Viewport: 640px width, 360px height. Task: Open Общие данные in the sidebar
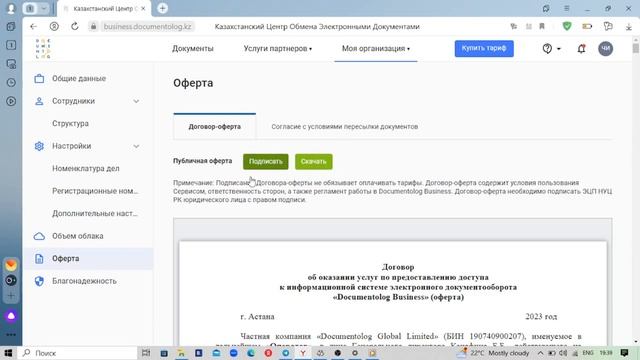pyautogui.click(x=79, y=78)
